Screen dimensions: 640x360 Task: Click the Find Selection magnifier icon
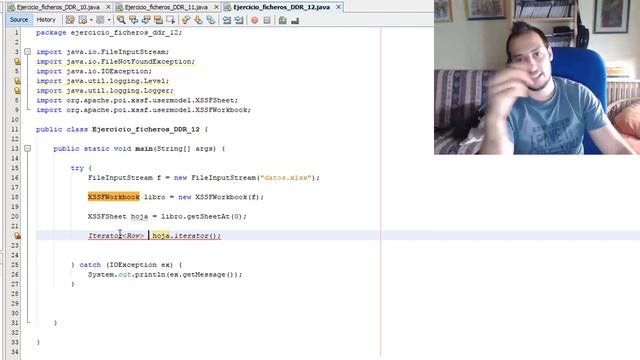point(121,20)
